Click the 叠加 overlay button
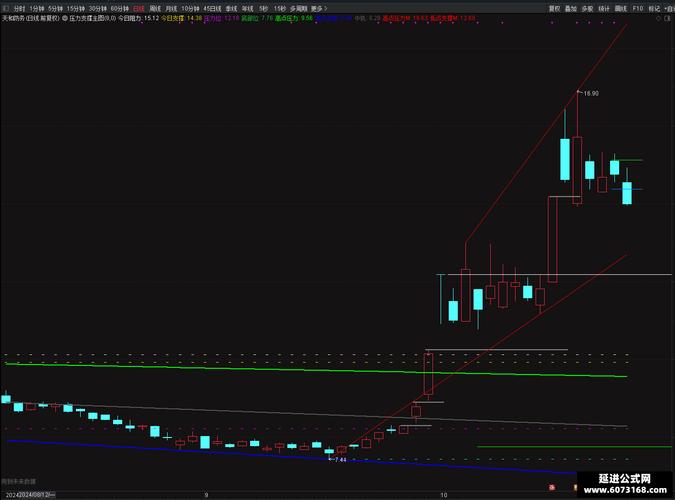 click(570, 7)
